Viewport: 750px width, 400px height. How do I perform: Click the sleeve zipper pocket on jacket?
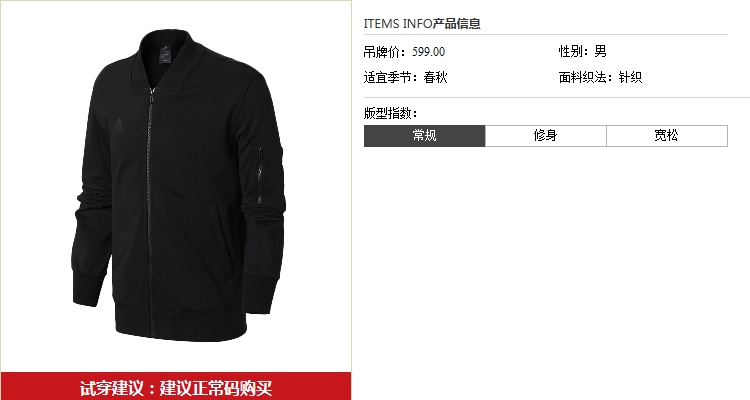[x=260, y=175]
